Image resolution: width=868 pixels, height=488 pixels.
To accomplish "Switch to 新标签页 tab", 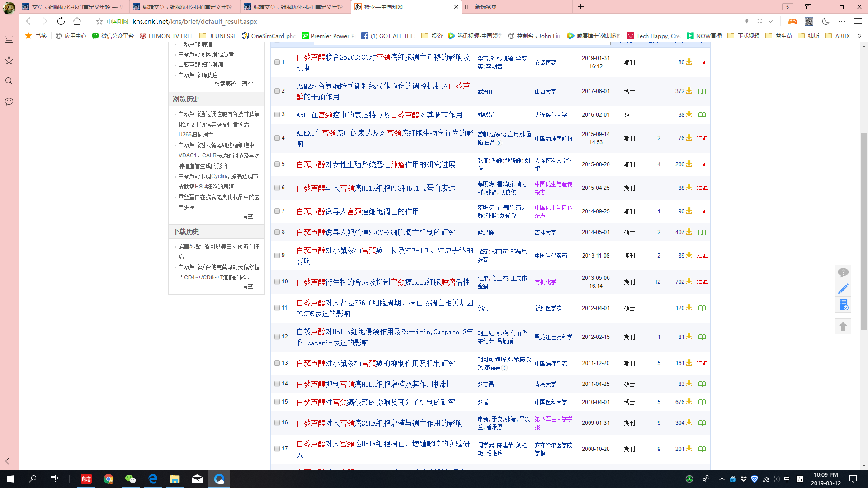I will click(x=516, y=7).
